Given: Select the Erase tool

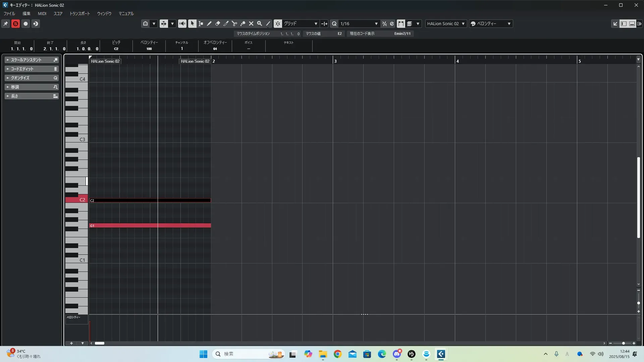Looking at the screenshot, I should [x=217, y=23].
